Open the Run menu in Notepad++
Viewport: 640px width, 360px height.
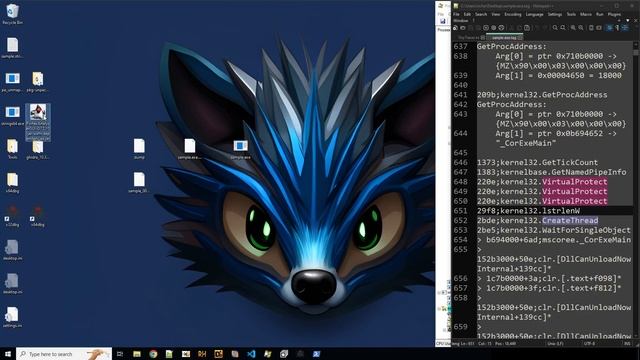point(600,14)
